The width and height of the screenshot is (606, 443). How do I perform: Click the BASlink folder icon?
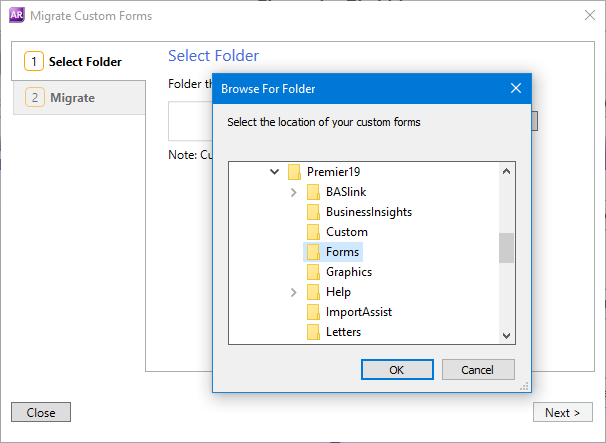click(313, 192)
